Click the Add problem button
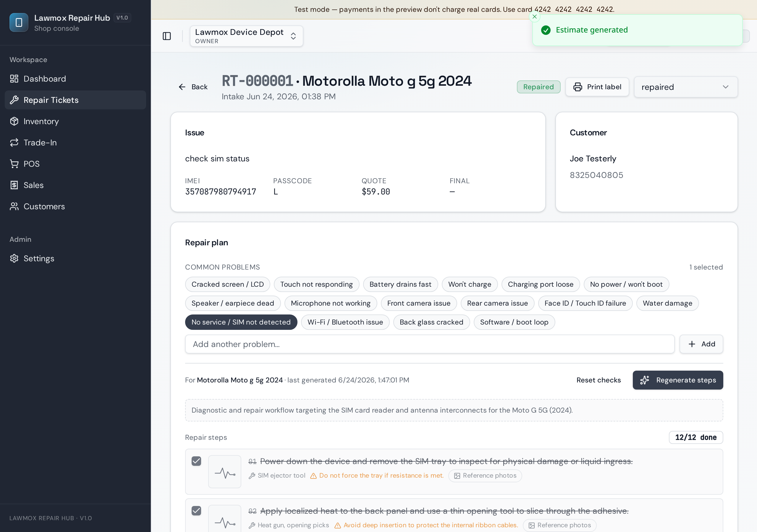757x532 pixels. pos(701,344)
